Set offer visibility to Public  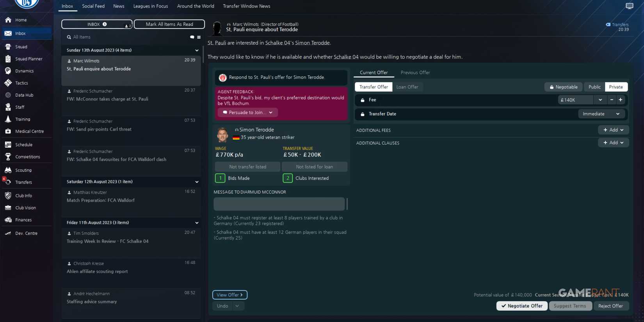tap(594, 87)
